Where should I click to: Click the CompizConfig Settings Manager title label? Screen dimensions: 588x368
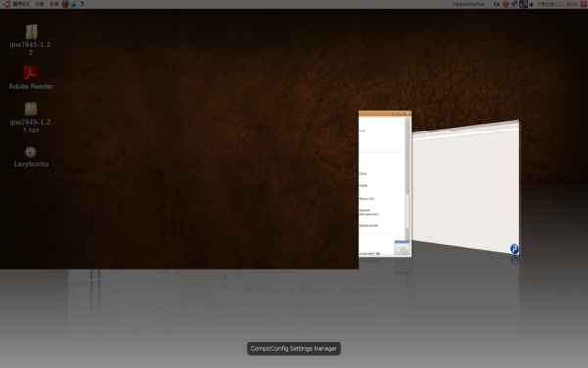pyautogui.click(x=294, y=348)
